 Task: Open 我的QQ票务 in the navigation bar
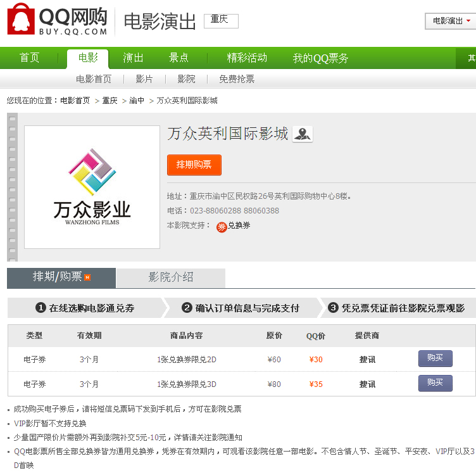[x=320, y=58]
